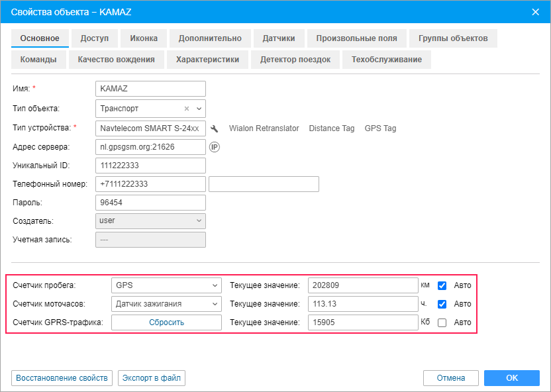
Task: Switch to the Доступ tab
Action: pyautogui.click(x=95, y=38)
